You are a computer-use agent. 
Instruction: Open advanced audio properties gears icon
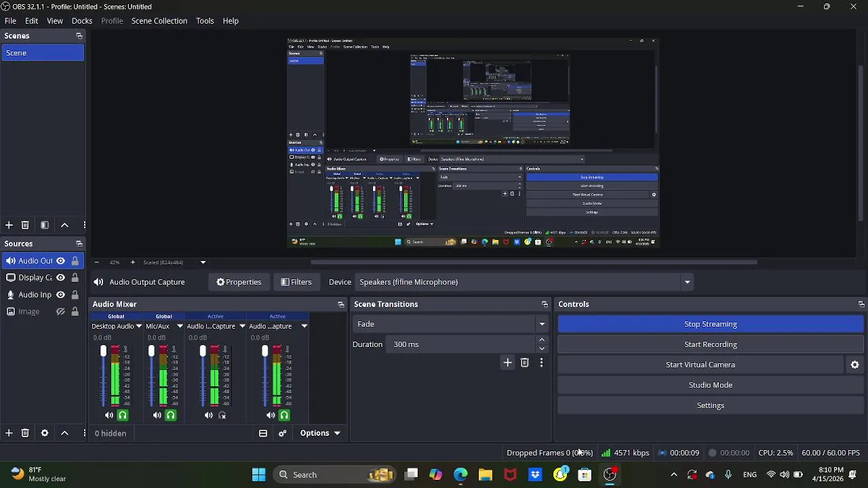(283, 433)
